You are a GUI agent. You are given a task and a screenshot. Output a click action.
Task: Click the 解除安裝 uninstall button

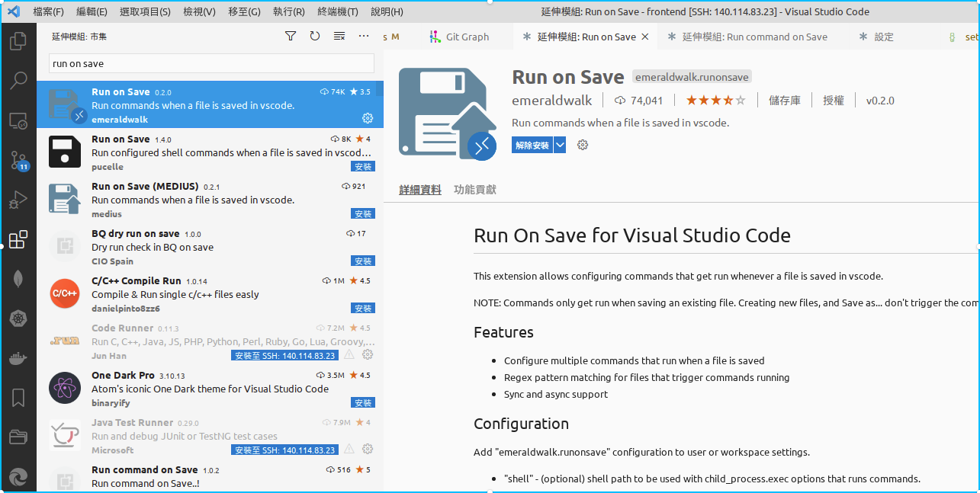[532, 145]
